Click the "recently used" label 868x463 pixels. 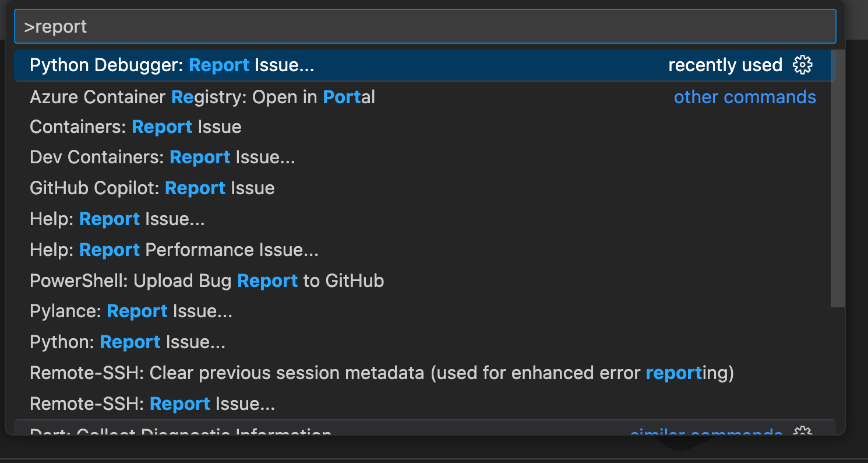pyautogui.click(x=725, y=65)
